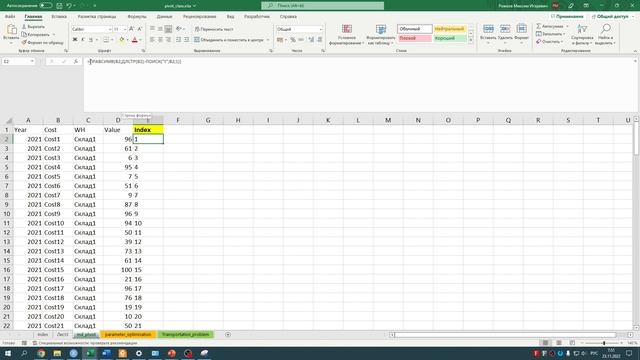Click the Paste clipboard icon

pos(11,29)
